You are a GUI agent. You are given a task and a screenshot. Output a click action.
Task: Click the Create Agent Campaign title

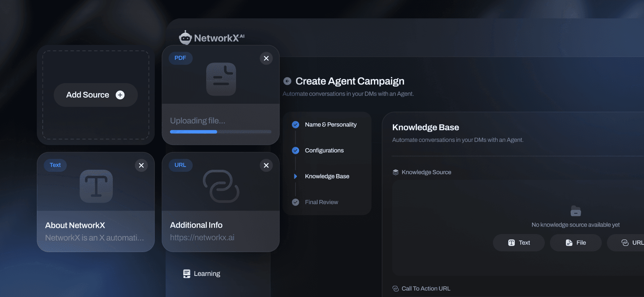(350, 81)
